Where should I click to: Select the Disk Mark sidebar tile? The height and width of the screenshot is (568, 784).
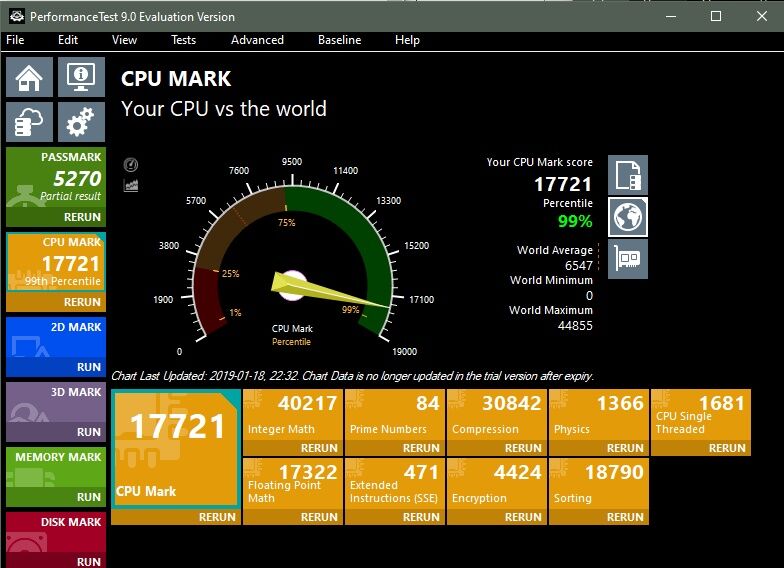[56, 532]
